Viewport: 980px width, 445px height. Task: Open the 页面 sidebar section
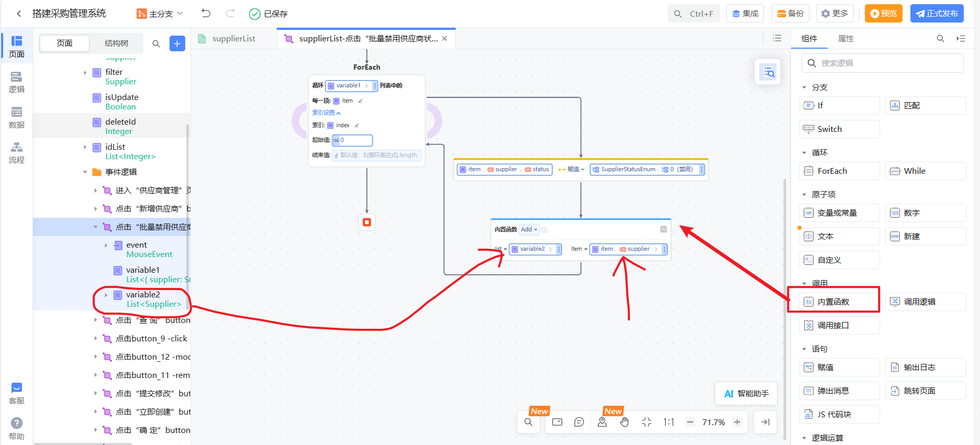[17, 47]
